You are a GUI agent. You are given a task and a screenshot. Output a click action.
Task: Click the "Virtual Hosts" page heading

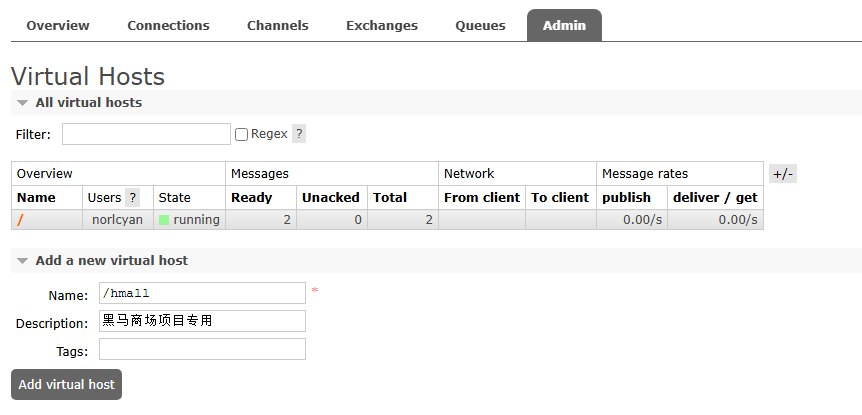88,76
